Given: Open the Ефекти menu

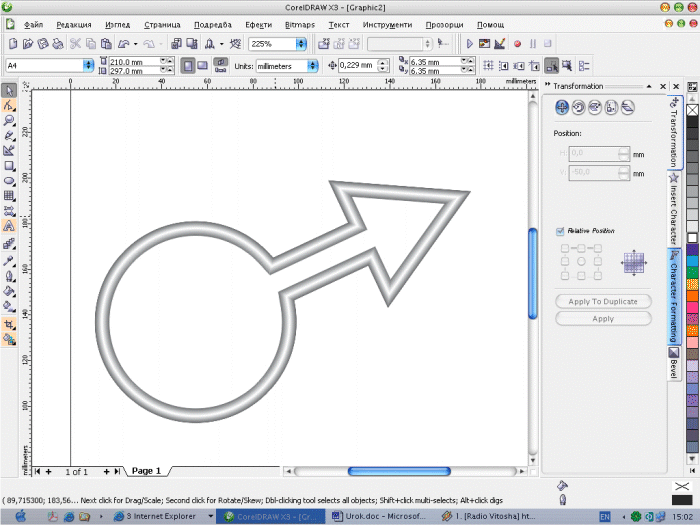Looking at the screenshot, I should point(258,25).
